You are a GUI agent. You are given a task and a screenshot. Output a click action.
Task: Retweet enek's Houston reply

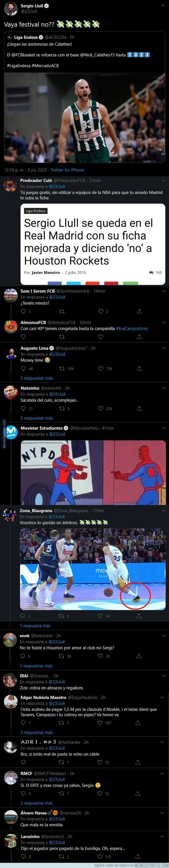61,656
